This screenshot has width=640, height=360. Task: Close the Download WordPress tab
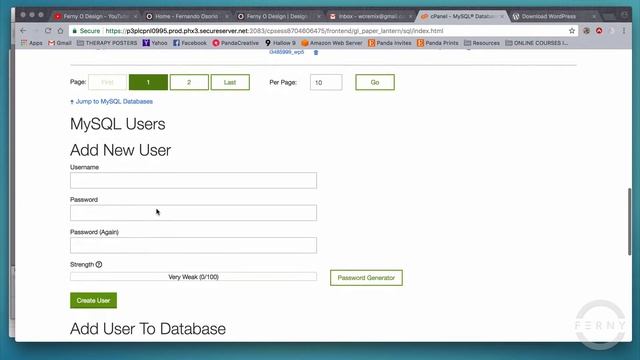point(594,16)
